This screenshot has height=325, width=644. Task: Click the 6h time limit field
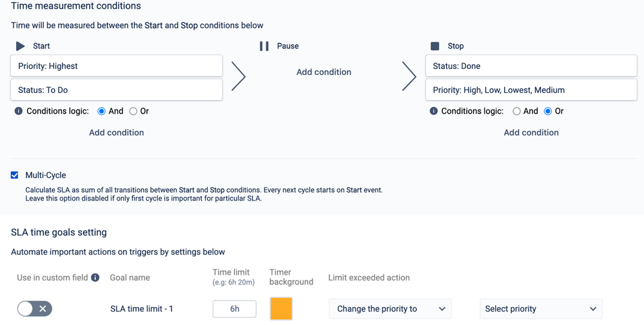tap(235, 309)
